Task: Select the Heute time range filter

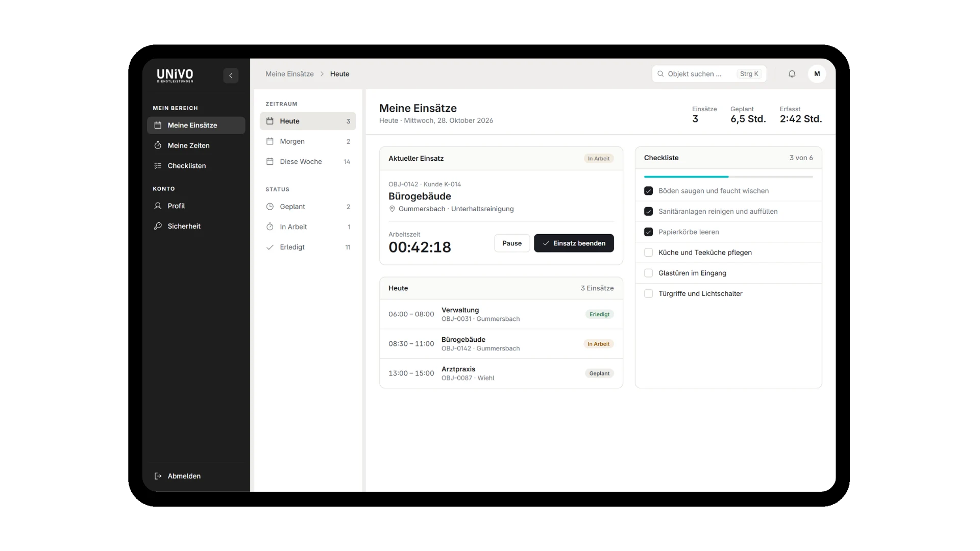Action: click(x=308, y=121)
